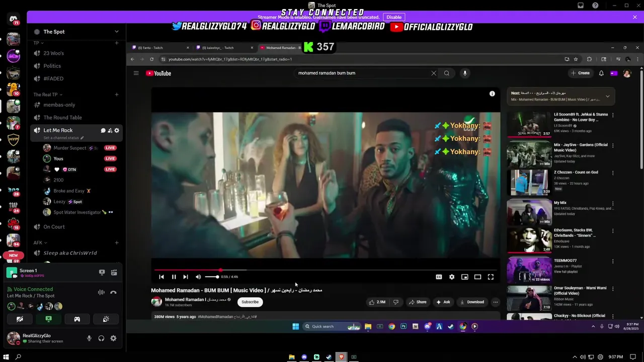Open options for Omar Souleyman Warni Warni
This screenshot has height=362, width=644.
[613, 289]
